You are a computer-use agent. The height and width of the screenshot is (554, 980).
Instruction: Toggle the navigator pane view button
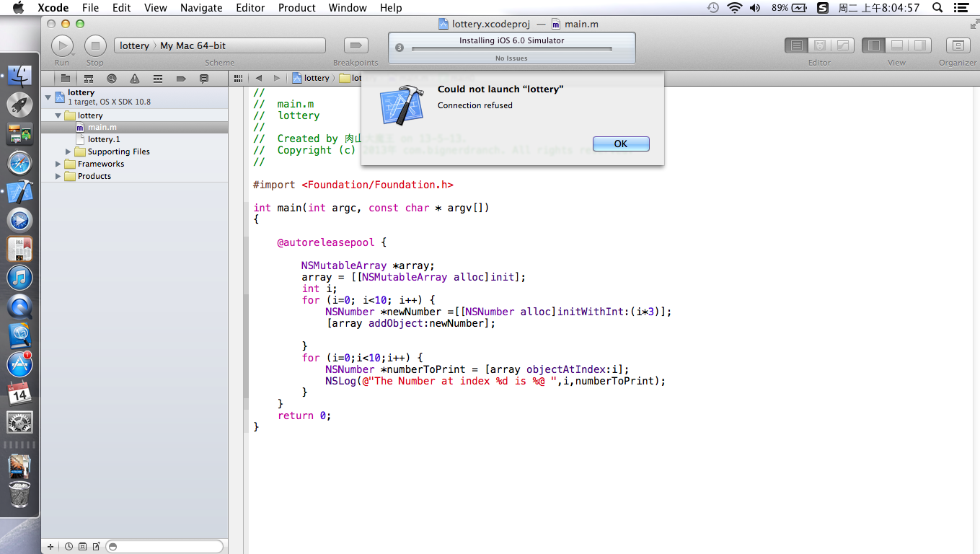pos(874,45)
